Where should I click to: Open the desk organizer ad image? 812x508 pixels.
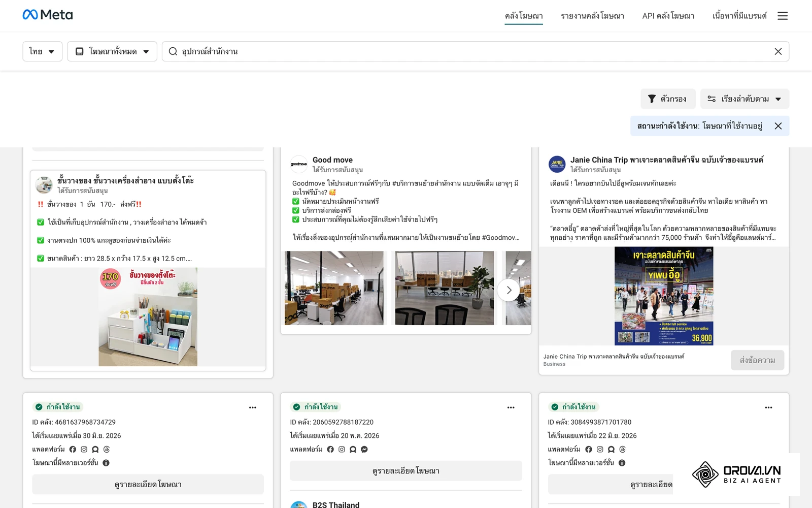148,317
